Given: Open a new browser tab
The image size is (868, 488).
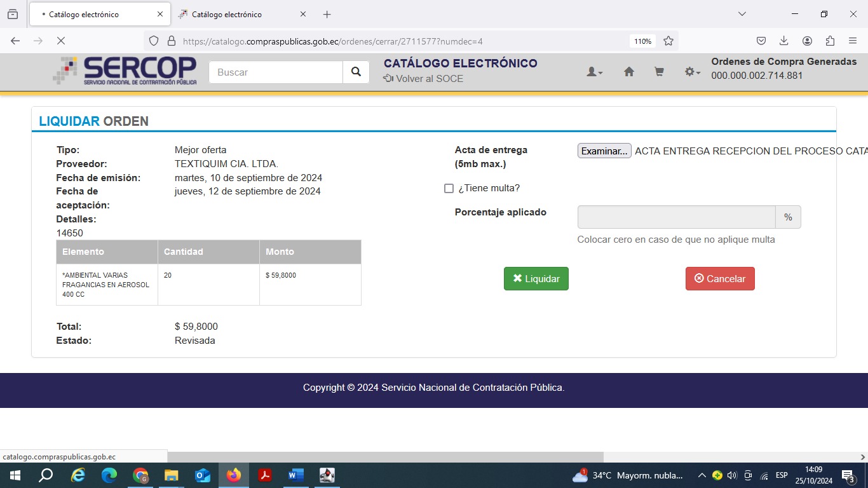Looking at the screenshot, I should pos(327,14).
